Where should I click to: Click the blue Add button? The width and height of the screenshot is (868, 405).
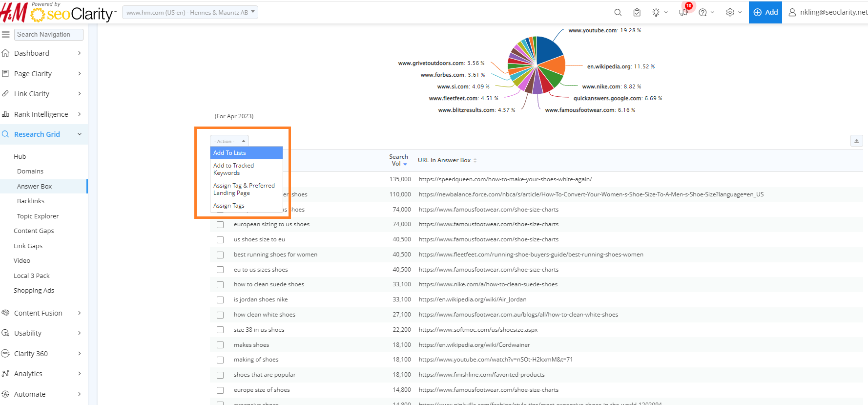(765, 12)
